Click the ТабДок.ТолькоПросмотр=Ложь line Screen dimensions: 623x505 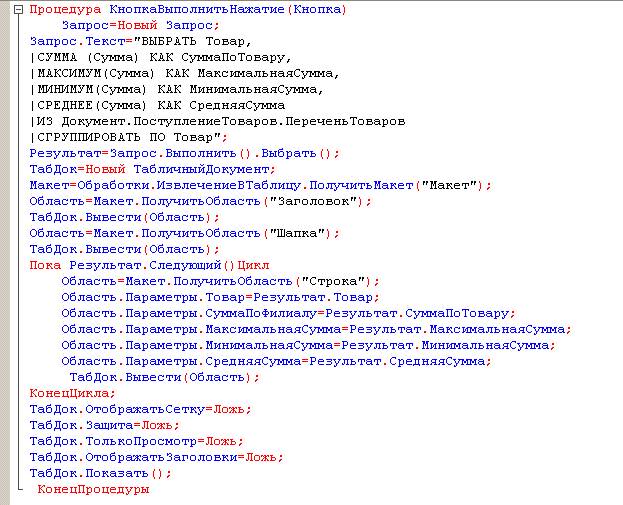coord(130,441)
